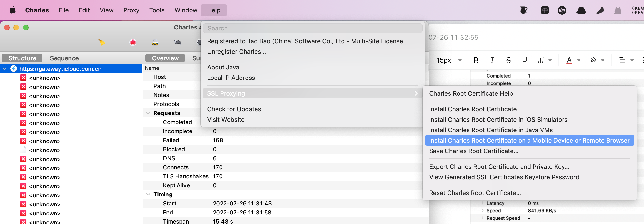
Task: Toggle the red recording button
Action: [133, 42]
